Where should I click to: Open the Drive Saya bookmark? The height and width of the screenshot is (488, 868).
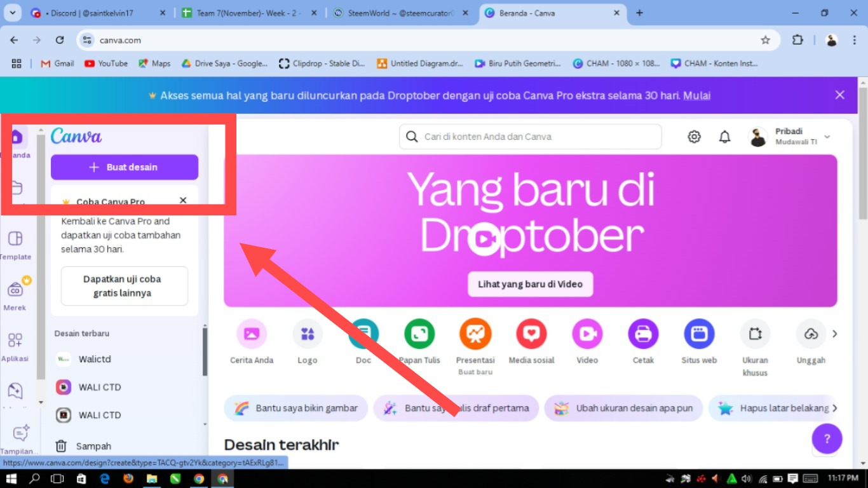(x=224, y=64)
